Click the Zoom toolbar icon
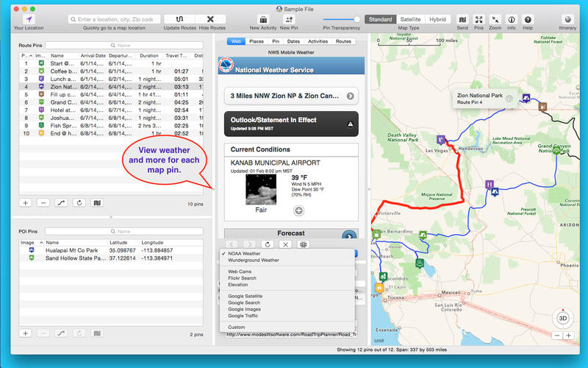This screenshot has width=588, height=368. click(495, 20)
